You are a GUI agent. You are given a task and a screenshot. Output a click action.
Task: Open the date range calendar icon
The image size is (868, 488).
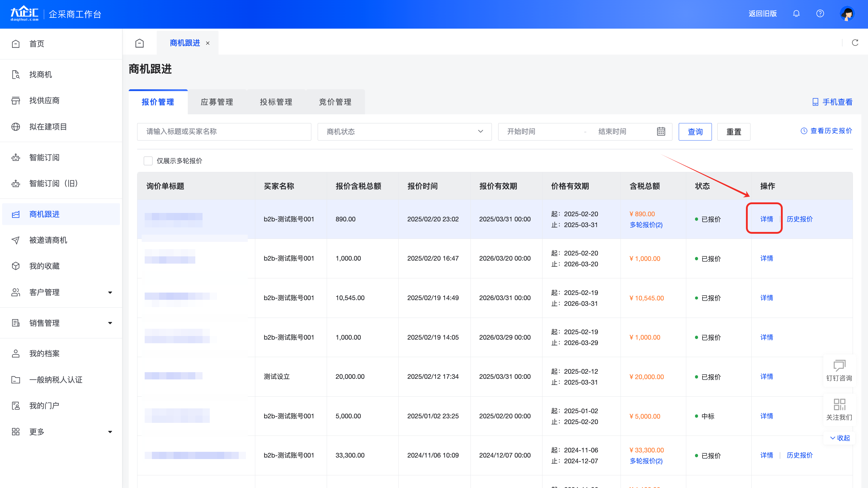pyautogui.click(x=661, y=132)
